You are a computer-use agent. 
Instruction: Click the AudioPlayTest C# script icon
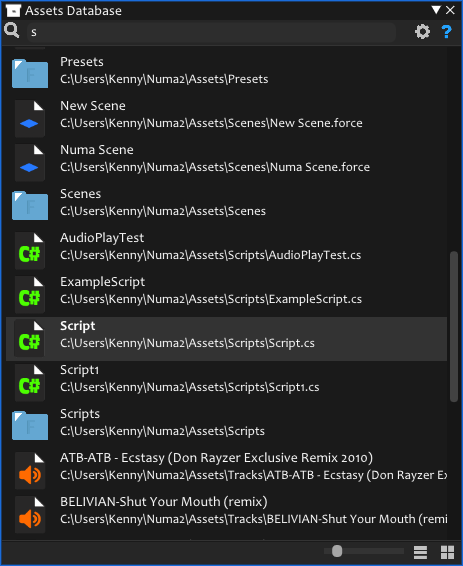[30, 251]
